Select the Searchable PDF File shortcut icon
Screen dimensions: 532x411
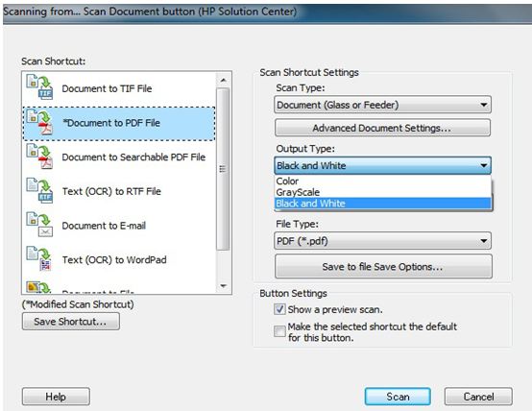39,157
